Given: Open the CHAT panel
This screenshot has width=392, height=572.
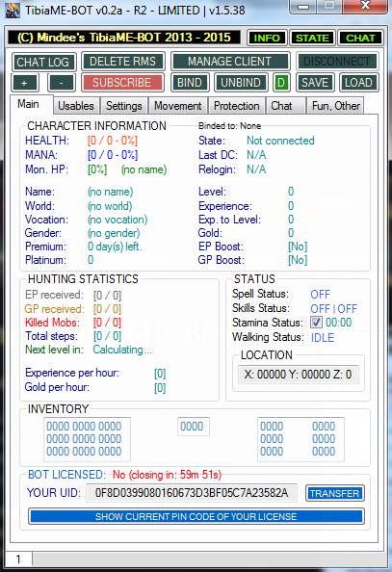Looking at the screenshot, I should pos(360,38).
